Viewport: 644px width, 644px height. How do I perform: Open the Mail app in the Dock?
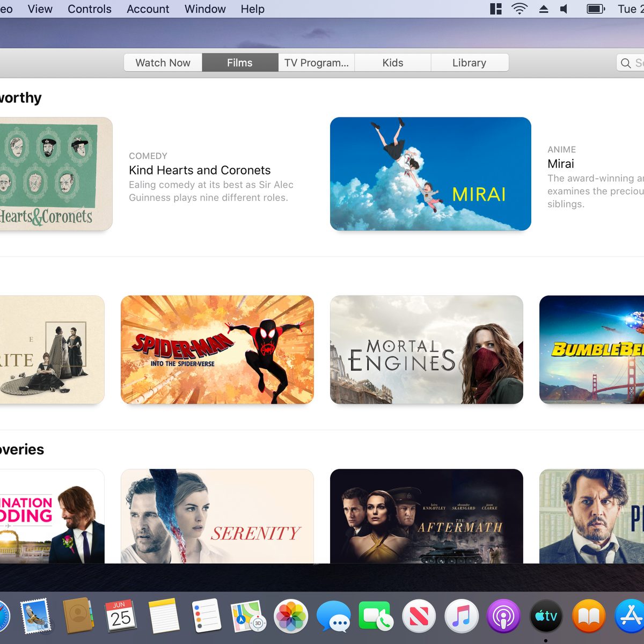coord(36,617)
